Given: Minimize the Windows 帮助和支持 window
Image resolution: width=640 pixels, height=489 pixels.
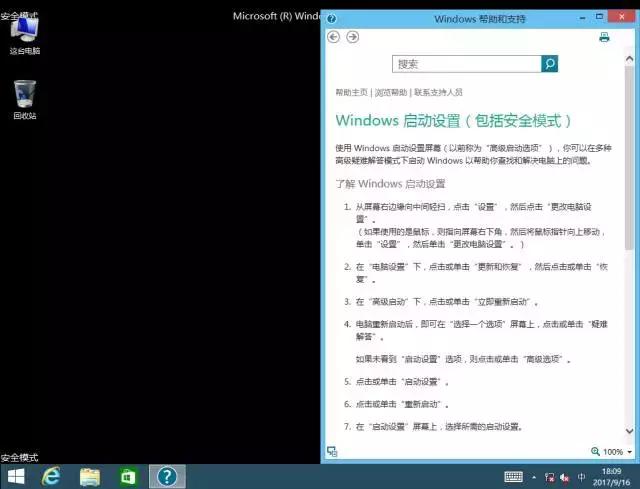Looking at the screenshot, I should pos(582,18).
